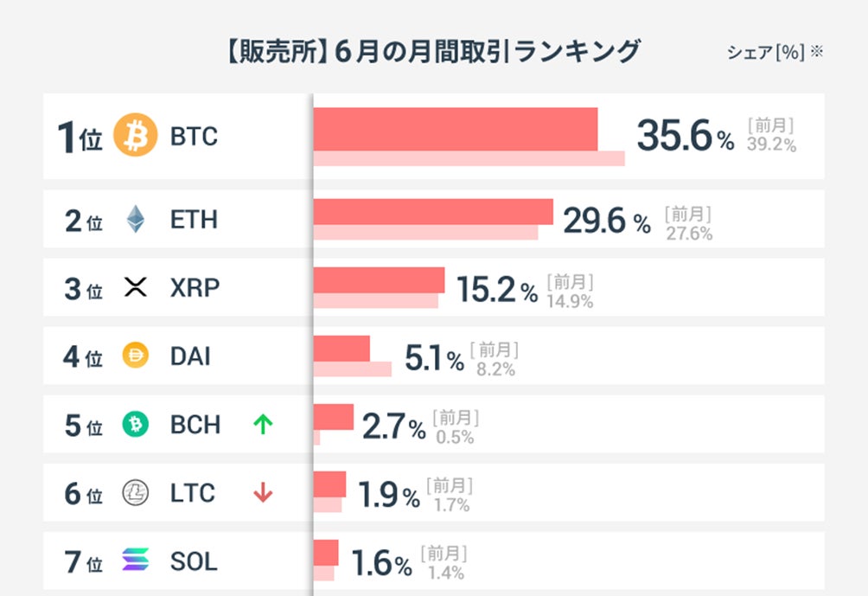Click the XRP 15.2% share bar

pyautogui.click(x=379, y=279)
